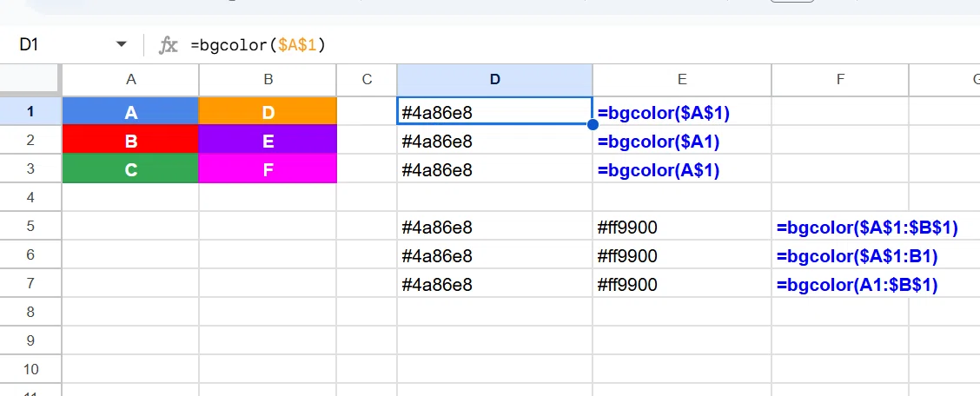Click the text =bgcolor($A$1) in column E
Image resolution: width=980 pixels, height=396 pixels.
tap(663, 113)
